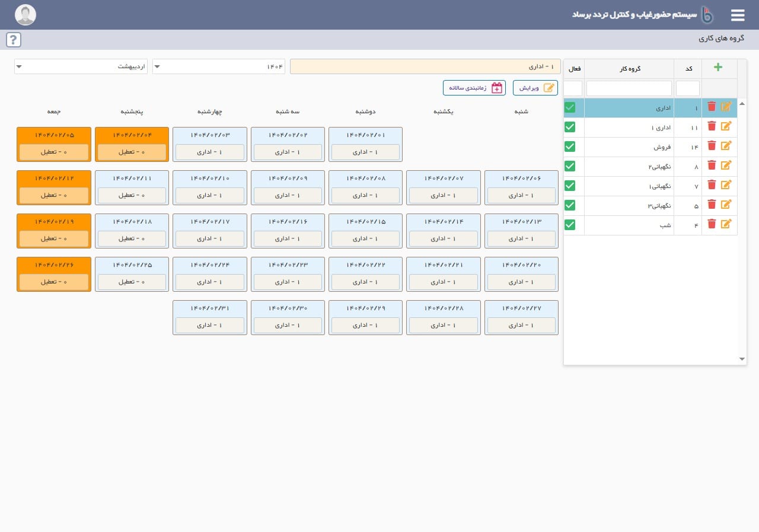Click the گروه کار filter input field
This screenshot has height=532, width=759.
[x=629, y=88]
